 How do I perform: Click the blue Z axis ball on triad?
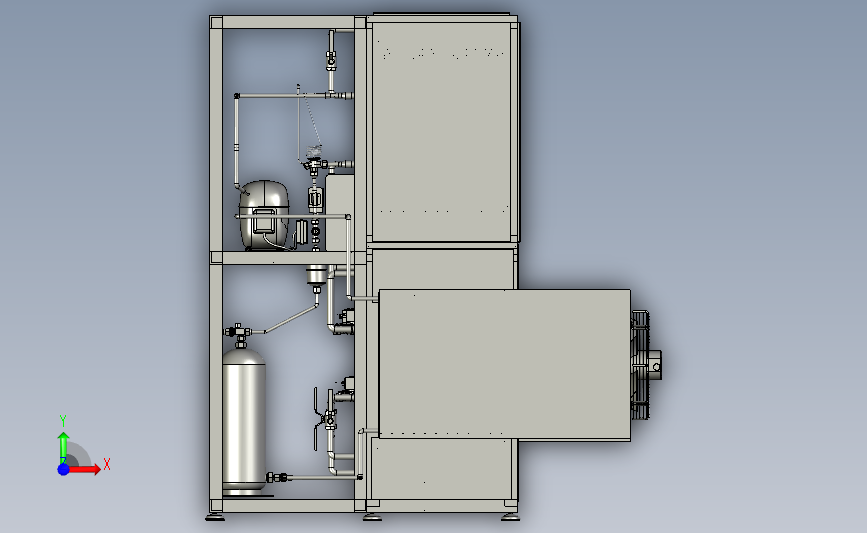[x=64, y=469]
